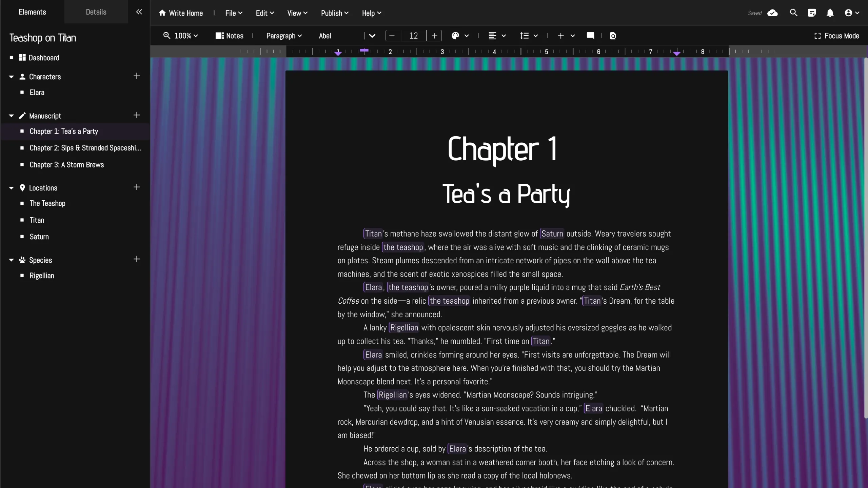Click the cloud saved status icon
This screenshot has width=868, height=488.
pyautogui.click(x=772, y=13)
